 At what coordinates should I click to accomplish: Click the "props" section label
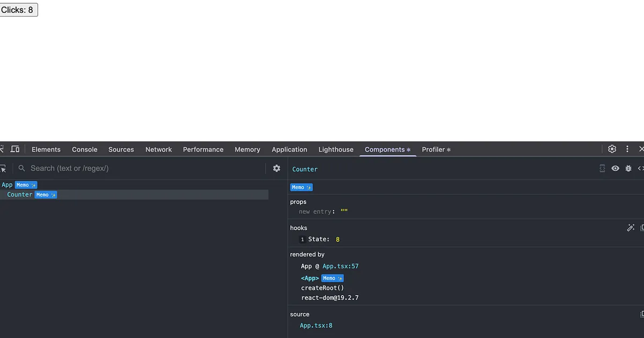click(x=298, y=202)
